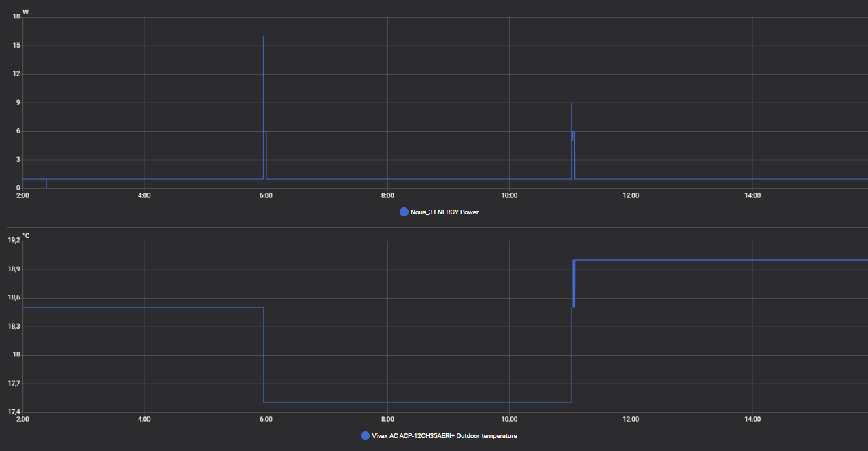Click the 19 °C temperature line at 14:00
Image resolution: width=868 pixels, height=451 pixels.
point(752,260)
